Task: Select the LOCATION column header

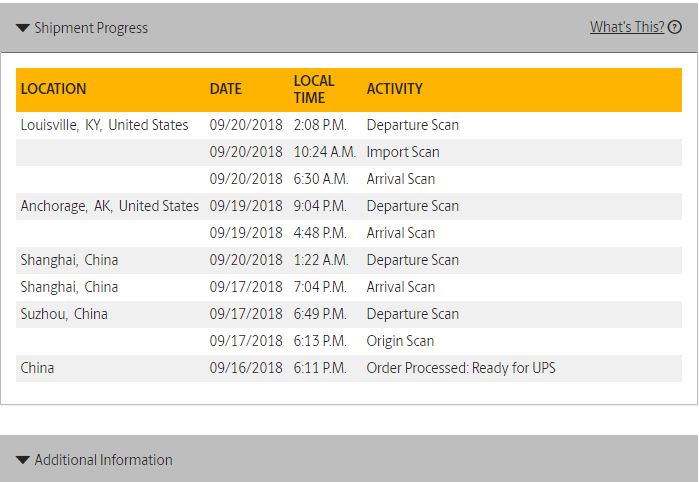Action: pos(53,89)
